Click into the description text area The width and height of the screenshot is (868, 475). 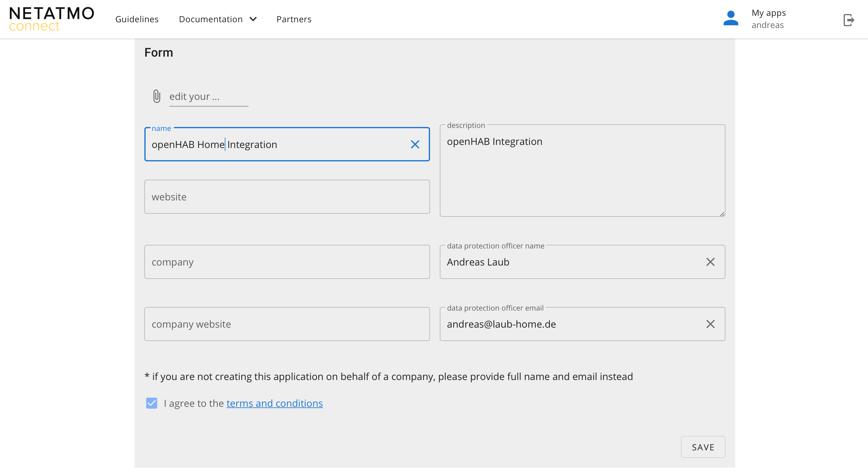[x=582, y=175]
